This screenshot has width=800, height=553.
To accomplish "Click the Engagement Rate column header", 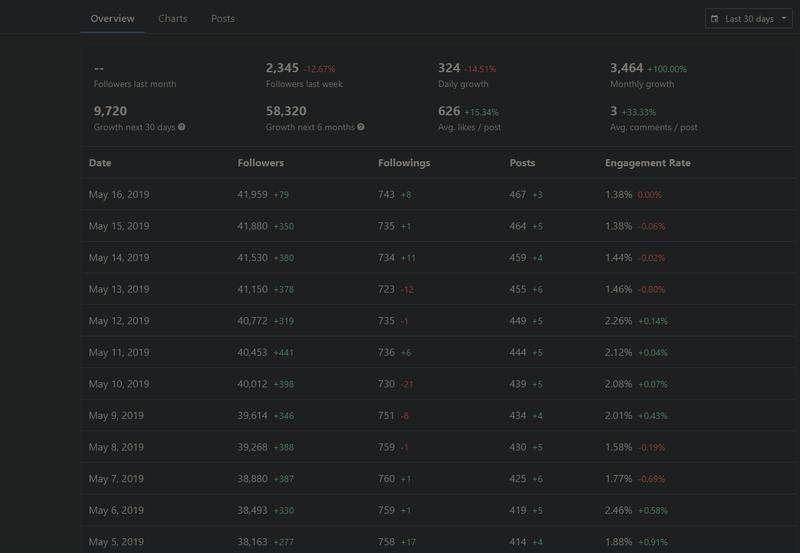I will (647, 163).
